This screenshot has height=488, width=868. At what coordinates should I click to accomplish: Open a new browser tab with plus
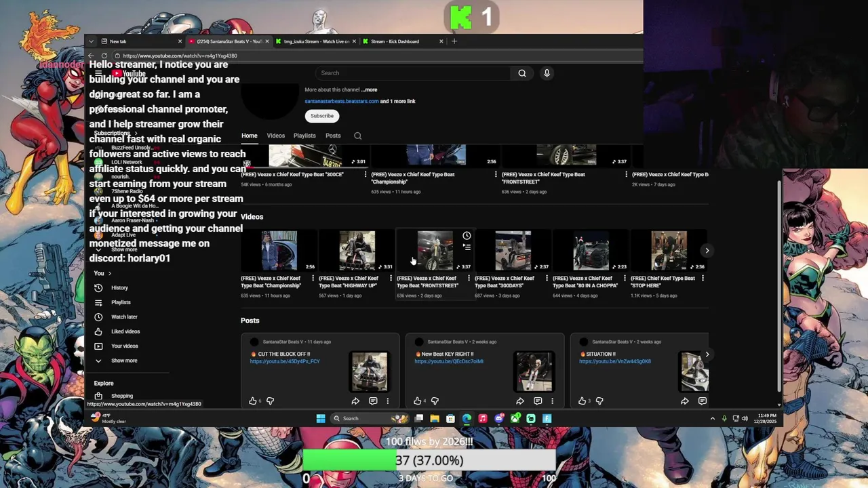pos(454,41)
